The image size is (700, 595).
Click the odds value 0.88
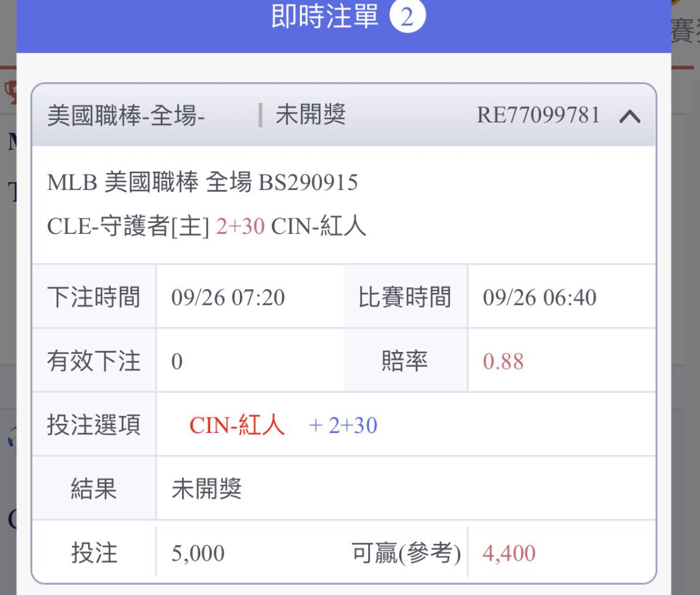click(503, 361)
